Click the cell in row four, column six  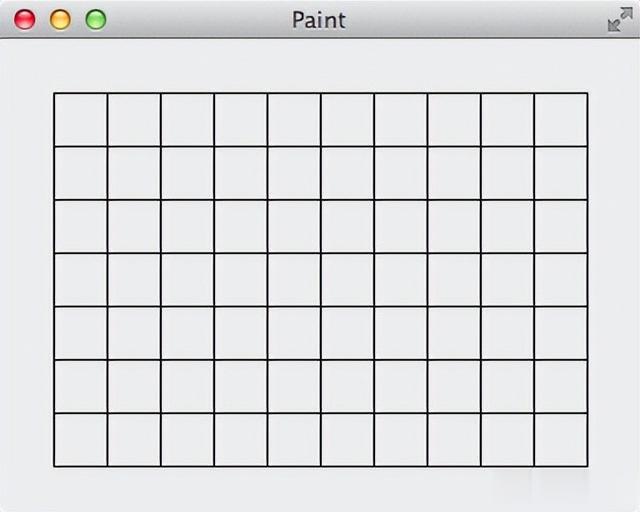tap(347, 280)
